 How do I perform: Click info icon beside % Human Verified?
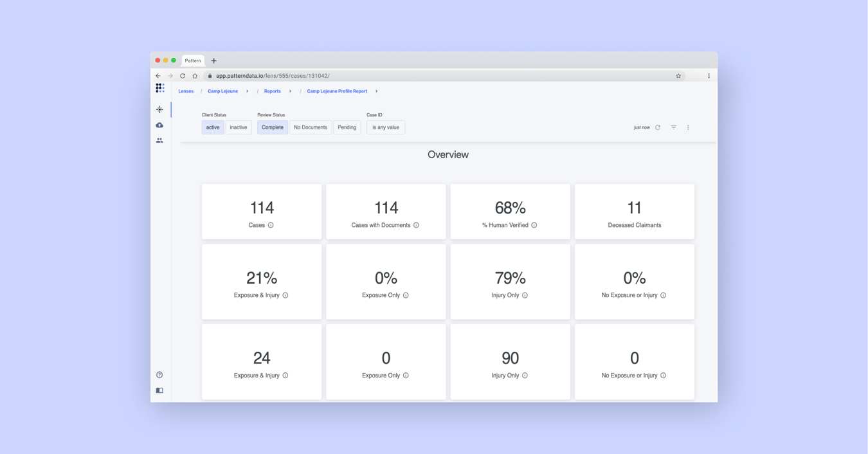pos(534,225)
